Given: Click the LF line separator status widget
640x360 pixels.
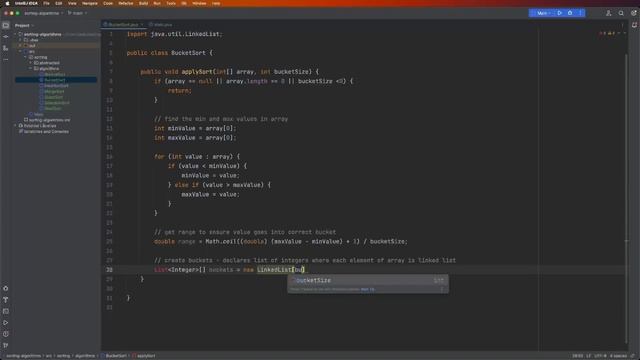Looking at the screenshot, I should [x=588, y=356].
